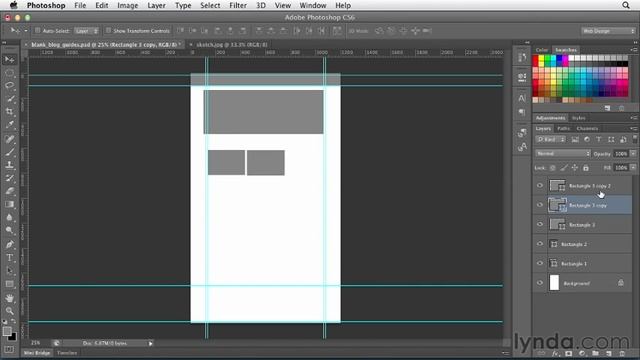Open the Opacity slider dropdown arrow
This screenshot has width=640, height=360.
[633, 153]
